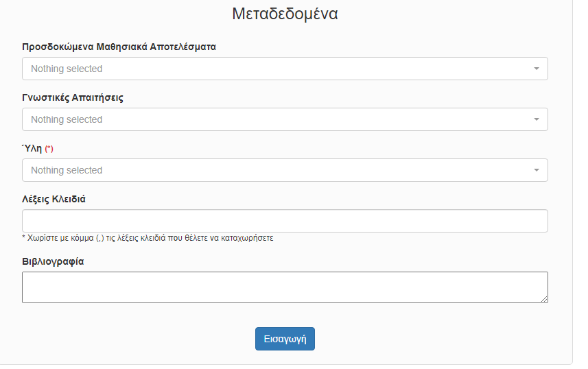Click the Λέξεις Κλειδιά label

(x=54, y=199)
